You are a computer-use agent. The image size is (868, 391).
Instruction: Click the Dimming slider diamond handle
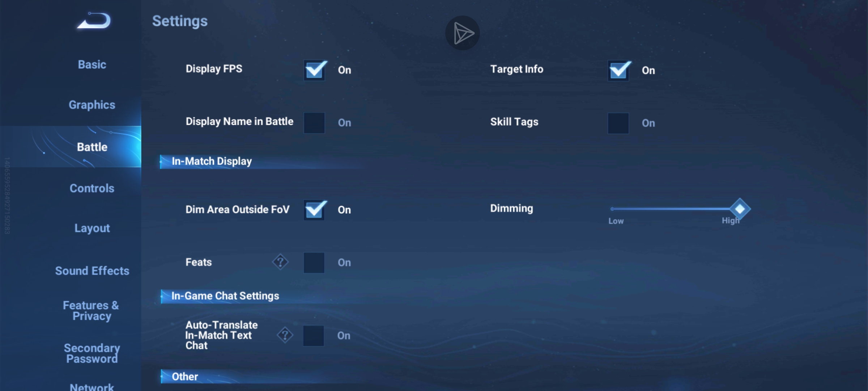[740, 209]
